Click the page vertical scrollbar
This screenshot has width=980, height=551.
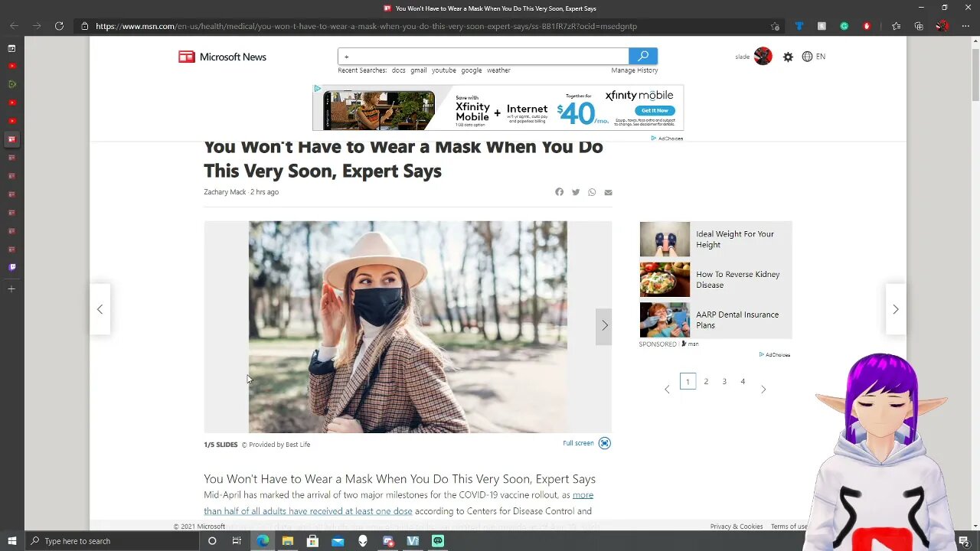975,77
